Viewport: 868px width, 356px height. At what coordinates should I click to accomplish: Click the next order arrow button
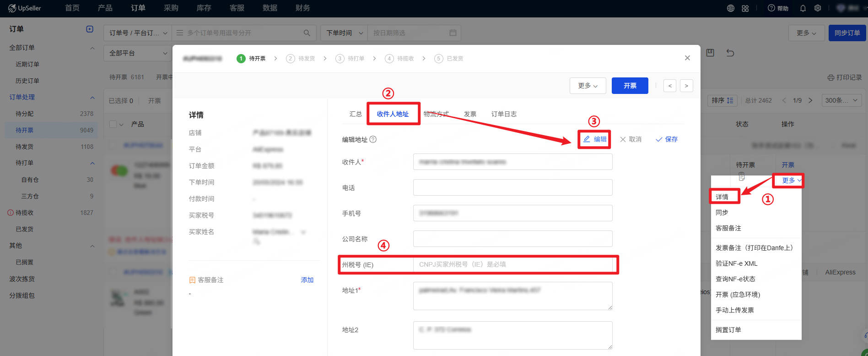686,86
